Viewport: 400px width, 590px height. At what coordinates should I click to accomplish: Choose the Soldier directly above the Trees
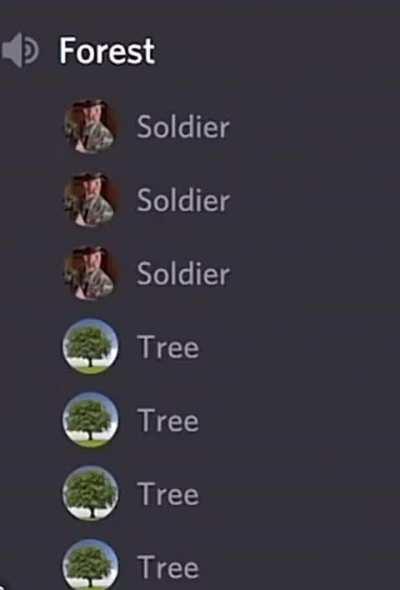pyautogui.click(x=183, y=274)
